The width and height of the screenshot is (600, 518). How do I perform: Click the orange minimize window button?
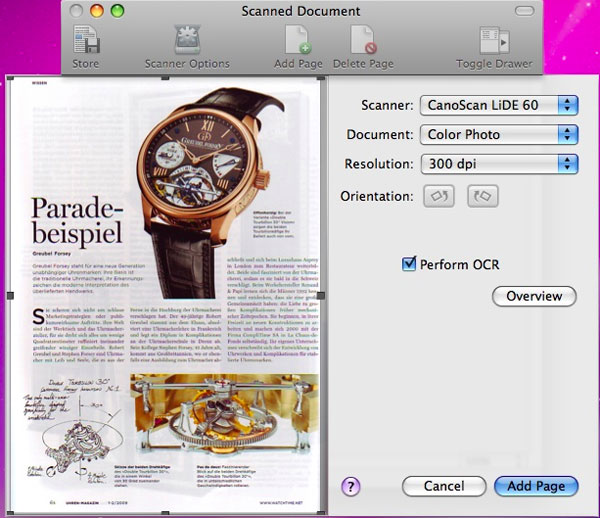tap(97, 11)
